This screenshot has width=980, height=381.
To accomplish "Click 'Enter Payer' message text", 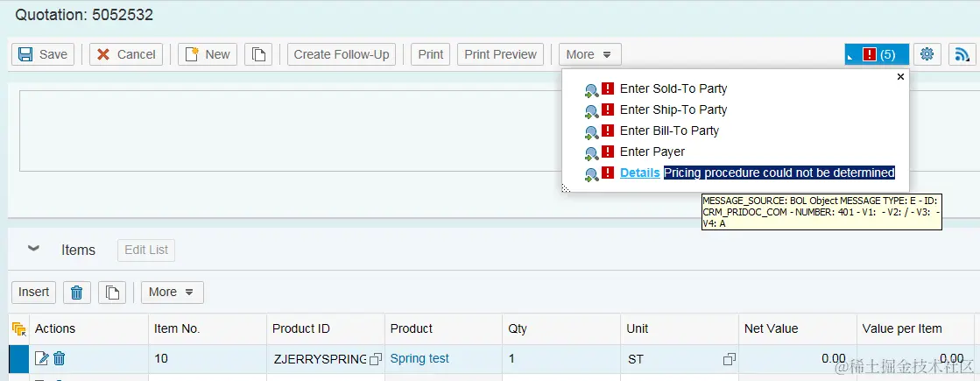I will tap(652, 152).
